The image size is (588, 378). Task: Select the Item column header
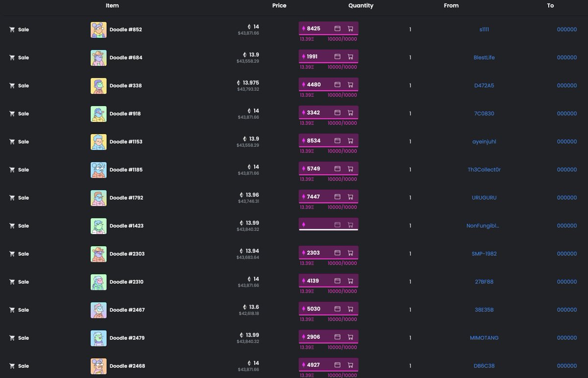tap(112, 5)
